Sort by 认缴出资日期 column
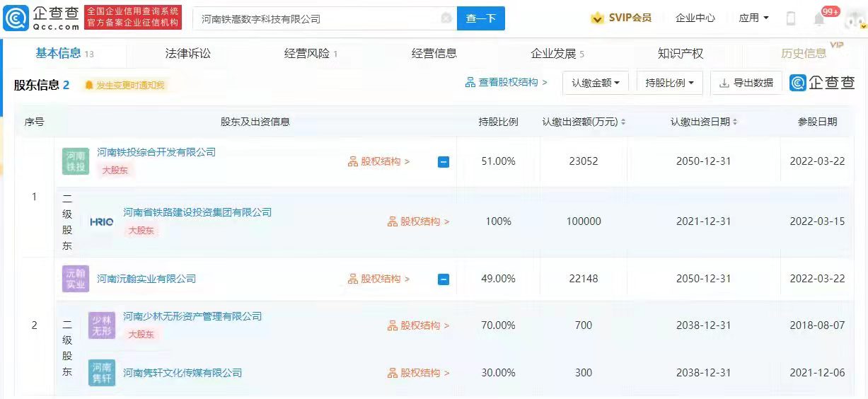 click(704, 122)
